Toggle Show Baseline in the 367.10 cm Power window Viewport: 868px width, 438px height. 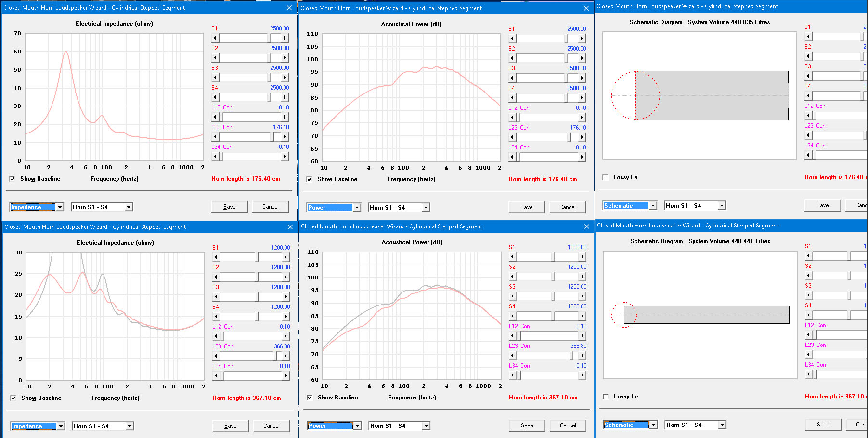310,398
